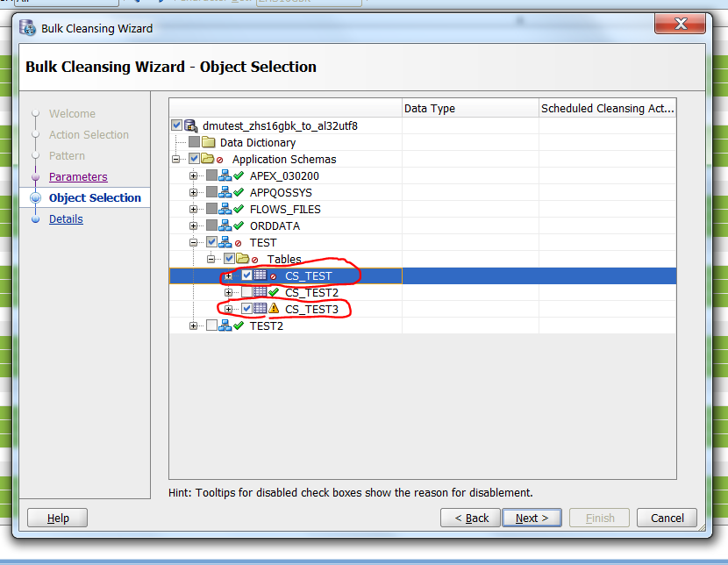Toggle the Data Dictionary checkbox
728x565 pixels.
coord(194,142)
